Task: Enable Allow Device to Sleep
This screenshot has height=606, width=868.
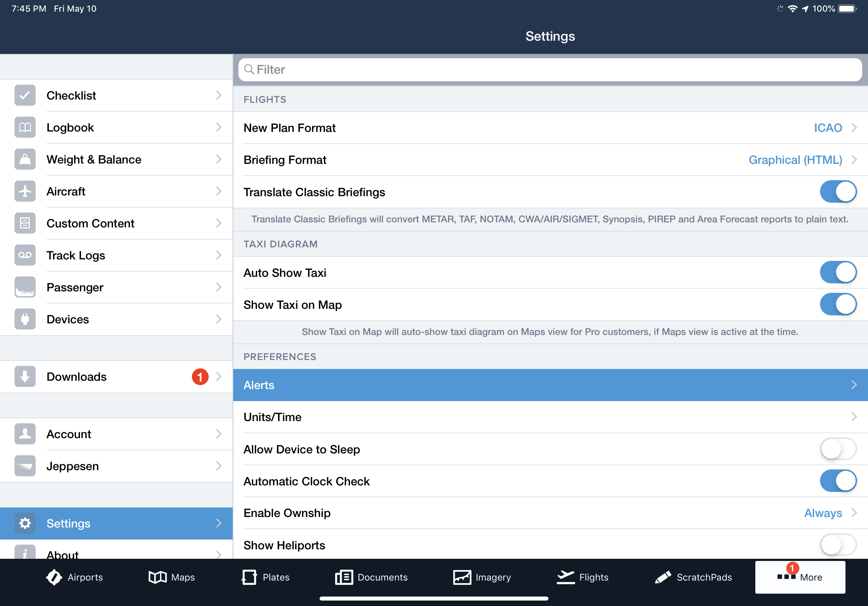Action: pyautogui.click(x=838, y=449)
